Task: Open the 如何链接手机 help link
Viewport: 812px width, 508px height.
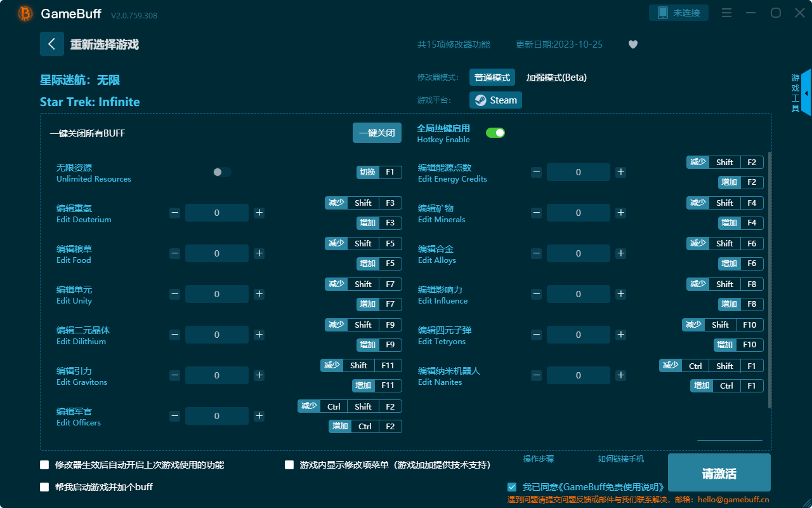Action: [x=621, y=458]
